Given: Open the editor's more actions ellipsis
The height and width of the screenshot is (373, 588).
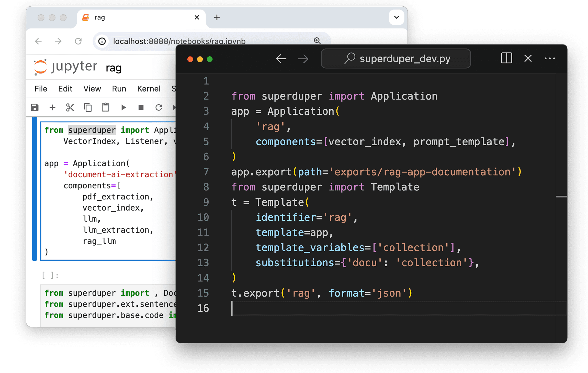Looking at the screenshot, I should click(550, 58).
